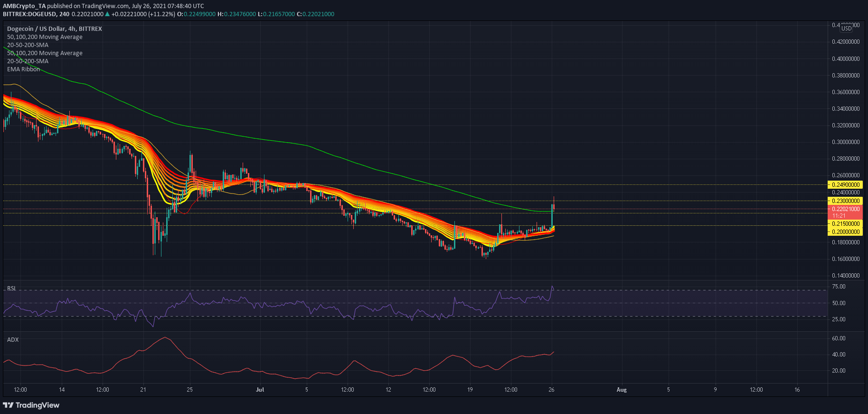
Task: Click the Jul label on time axis
Action: (260, 390)
